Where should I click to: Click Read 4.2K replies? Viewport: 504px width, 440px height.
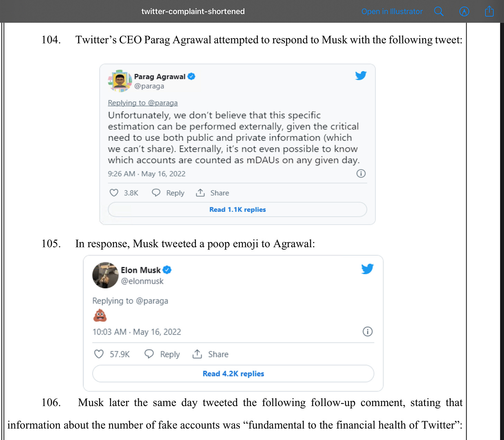[x=233, y=374]
